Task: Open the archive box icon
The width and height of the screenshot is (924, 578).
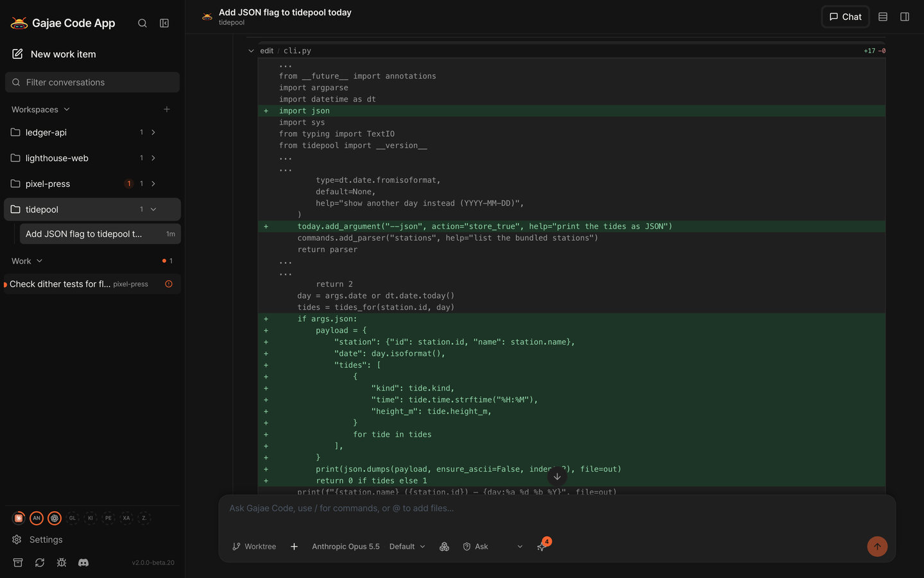Action: coord(18,563)
